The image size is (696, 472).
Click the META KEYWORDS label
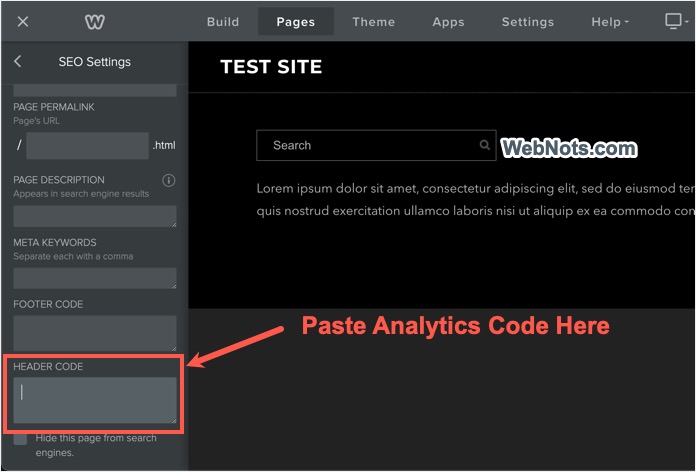coord(55,242)
